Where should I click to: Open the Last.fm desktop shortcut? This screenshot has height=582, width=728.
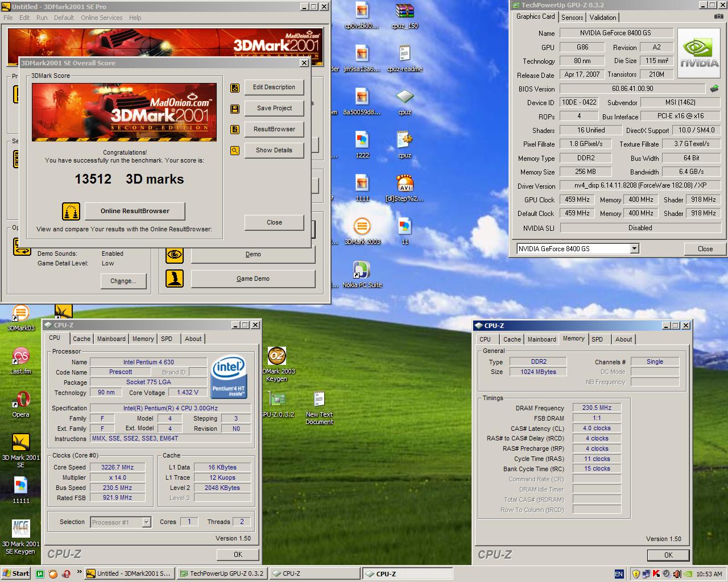21,360
